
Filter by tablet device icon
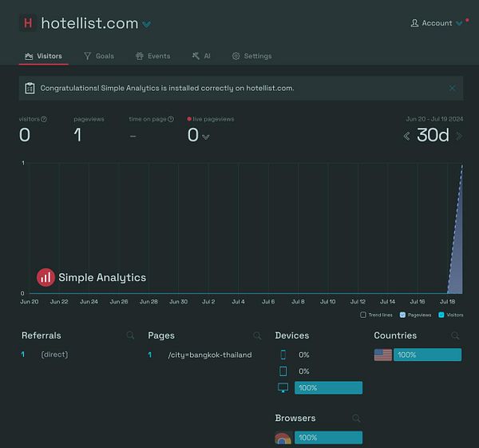[x=283, y=371]
